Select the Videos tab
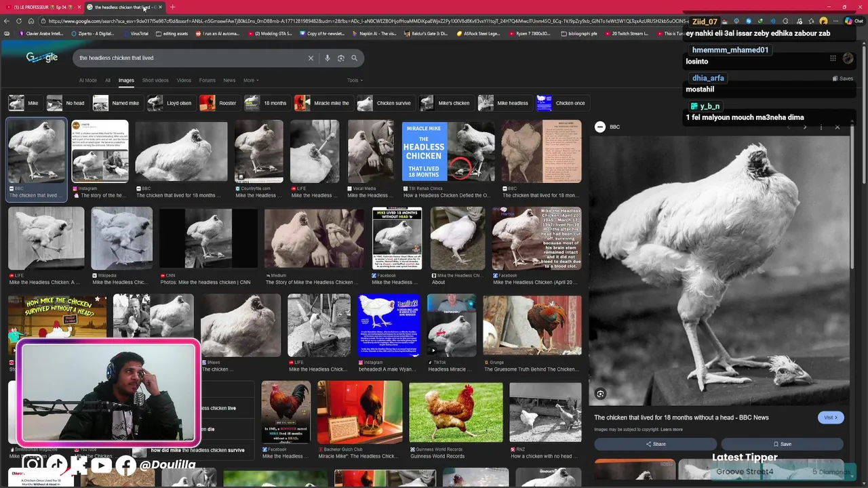 [184, 81]
